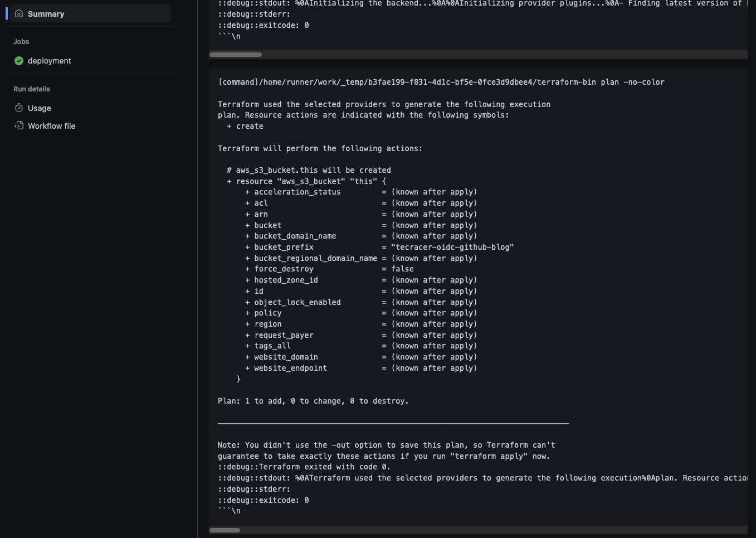Click the "+ create" symbol legend line
The height and width of the screenshot is (538, 756).
(x=245, y=126)
